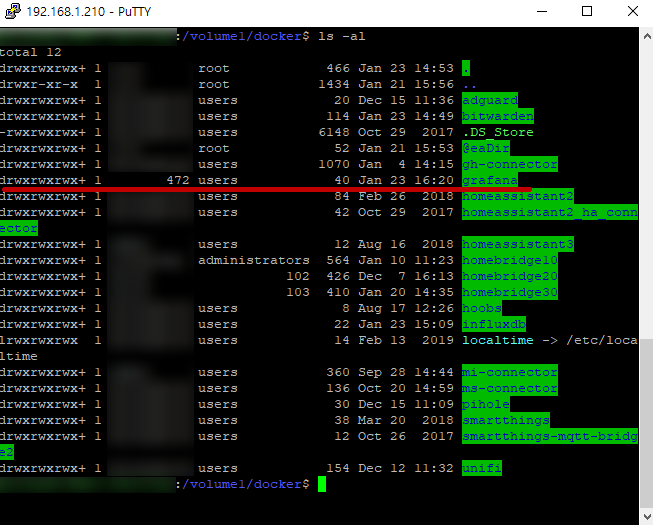Image resolution: width=653 pixels, height=525 pixels.
Task: Click the homeassistant3 directory name
Action: (518, 244)
